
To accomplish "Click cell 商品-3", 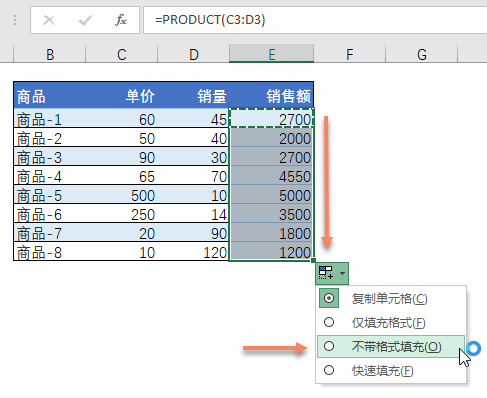I will click(50, 157).
